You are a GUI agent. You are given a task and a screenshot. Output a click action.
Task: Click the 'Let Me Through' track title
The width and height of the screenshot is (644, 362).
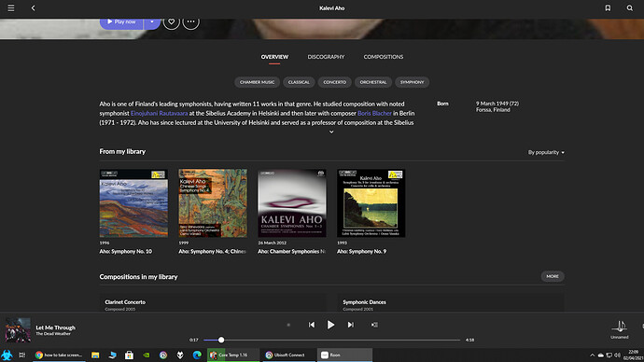pyautogui.click(x=55, y=327)
